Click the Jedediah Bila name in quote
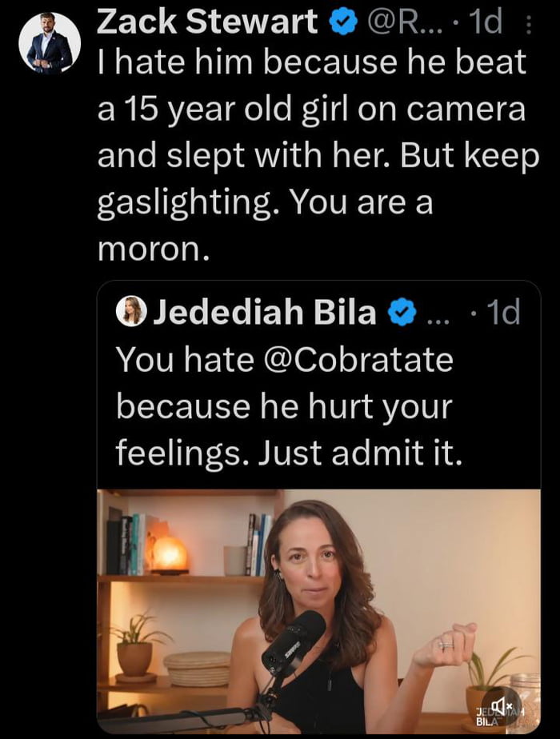This screenshot has width=560, height=739. (x=264, y=313)
